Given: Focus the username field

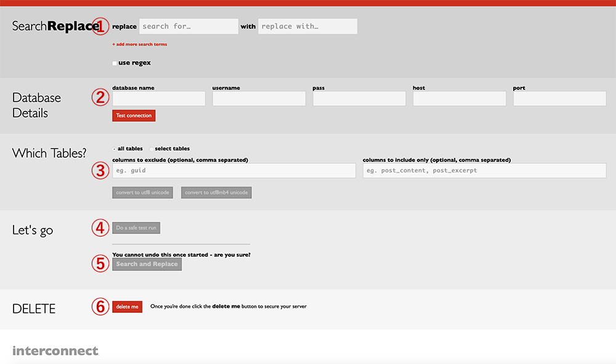Looking at the screenshot, I should pos(259,99).
